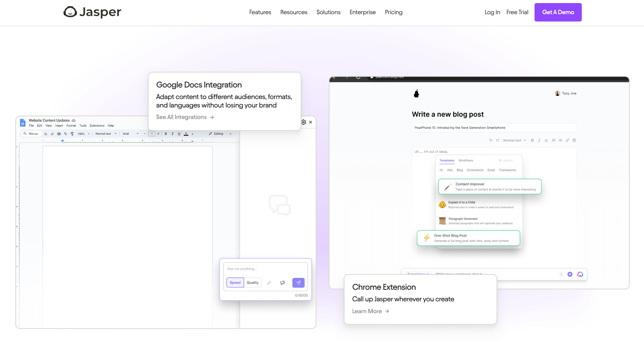The width and height of the screenshot is (644, 342).
Task: Close the Jasper sidebar panel
Action: pos(311,122)
